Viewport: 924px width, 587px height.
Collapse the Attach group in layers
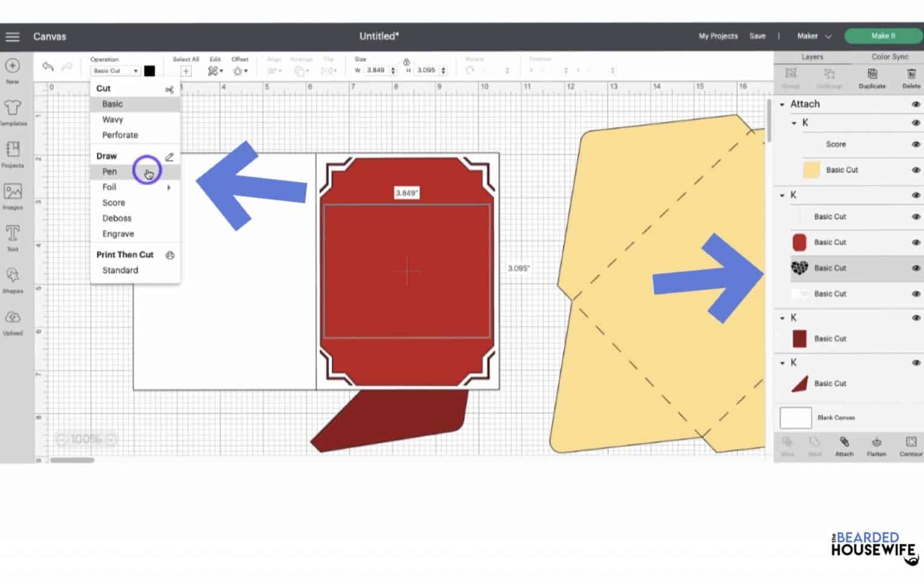(x=782, y=105)
